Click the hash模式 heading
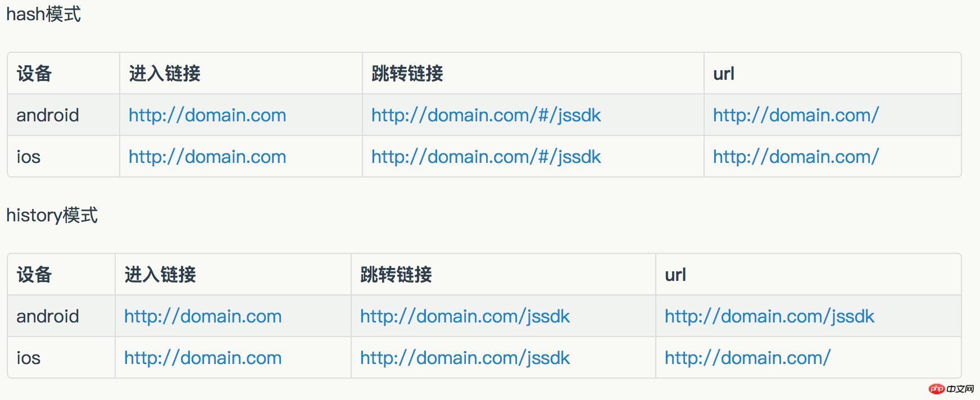 [x=43, y=14]
